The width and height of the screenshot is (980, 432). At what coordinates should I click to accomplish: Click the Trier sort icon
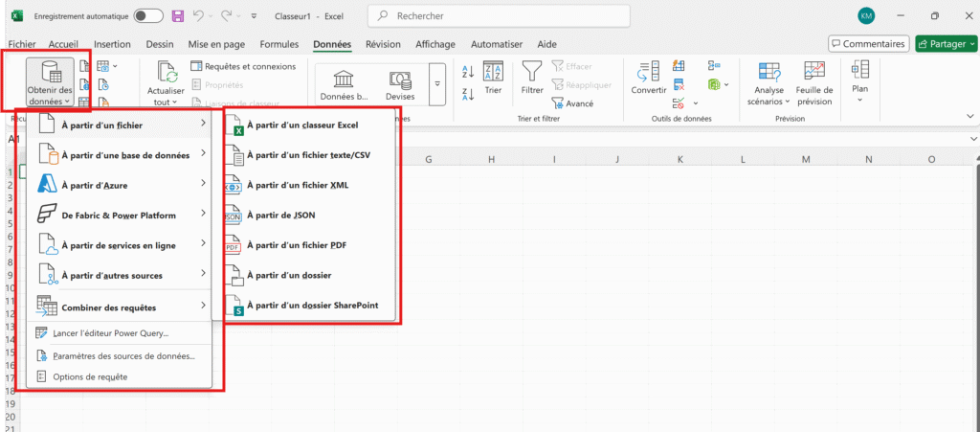493,73
